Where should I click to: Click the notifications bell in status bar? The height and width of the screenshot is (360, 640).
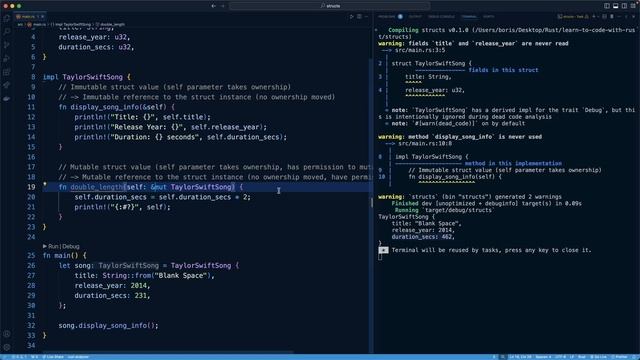(x=634, y=357)
